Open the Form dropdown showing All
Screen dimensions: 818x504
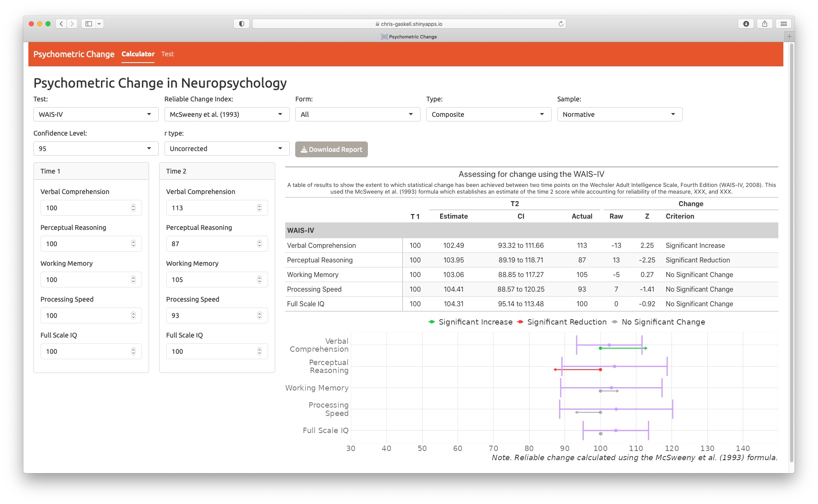[x=357, y=114]
